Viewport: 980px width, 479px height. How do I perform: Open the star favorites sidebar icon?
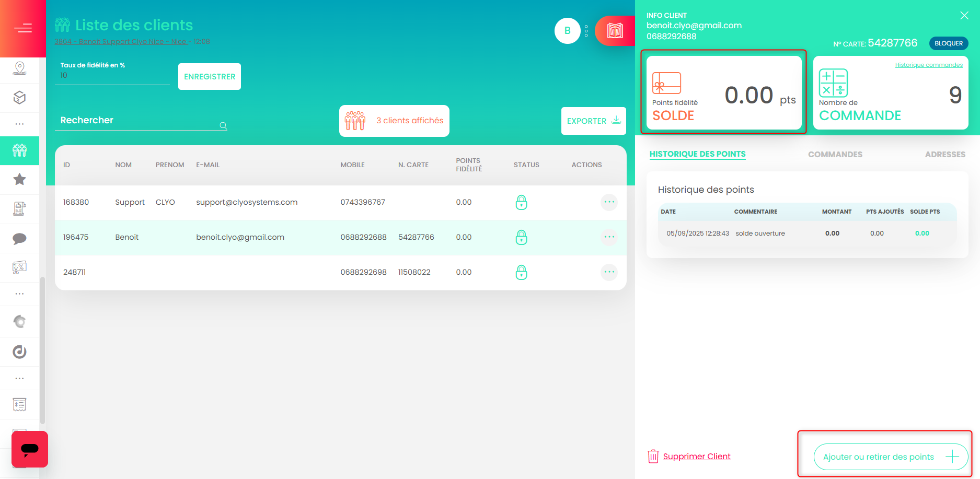pyautogui.click(x=20, y=179)
